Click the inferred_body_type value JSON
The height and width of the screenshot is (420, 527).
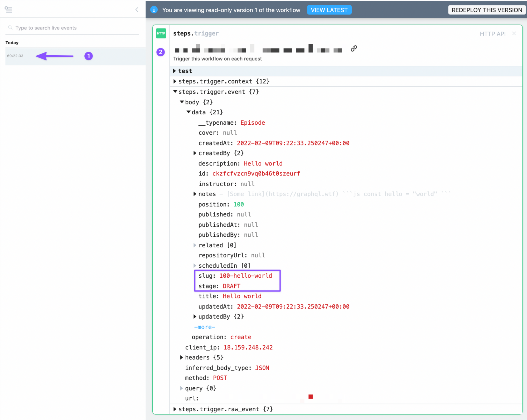(x=262, y=368)
